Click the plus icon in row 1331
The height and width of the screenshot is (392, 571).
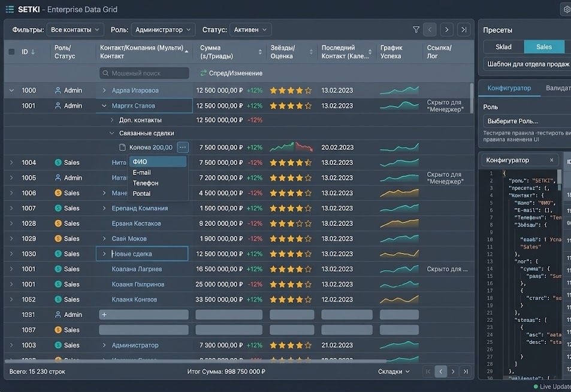[x=105, y=314]
